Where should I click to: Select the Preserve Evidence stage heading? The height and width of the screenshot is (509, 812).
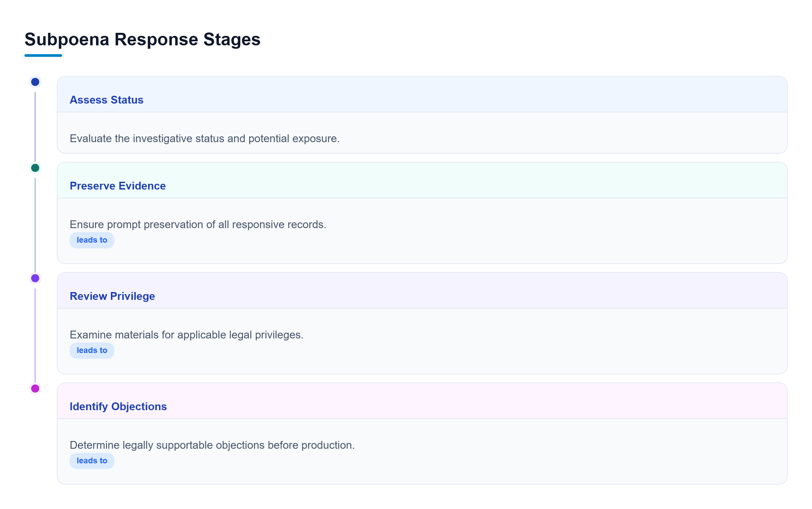tap(118, 186)
